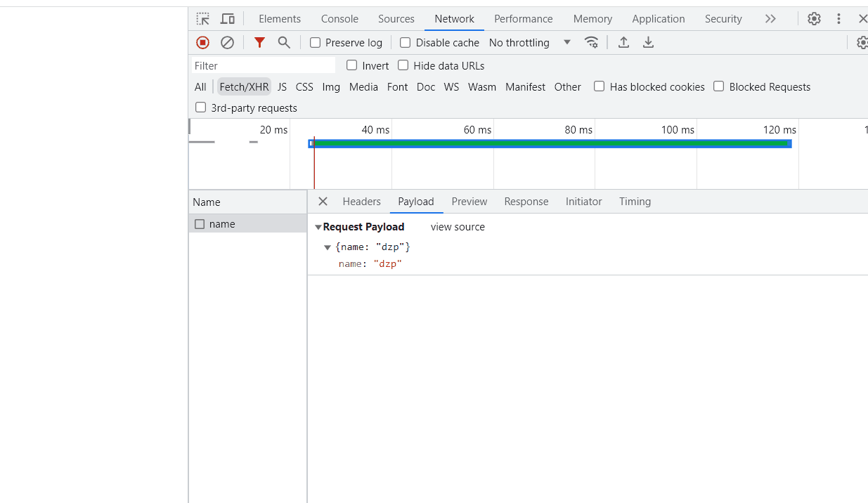Open the No throttling dropdown

[x=530, y=43]
